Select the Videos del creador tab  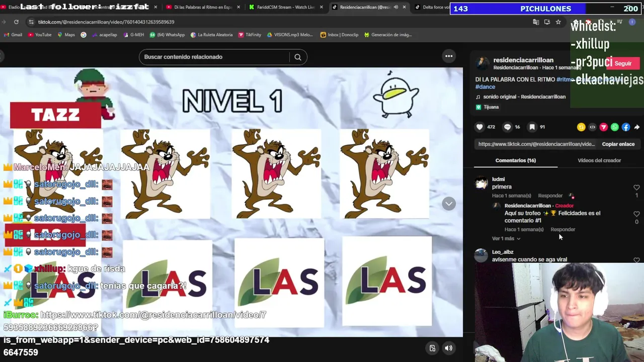599,160
